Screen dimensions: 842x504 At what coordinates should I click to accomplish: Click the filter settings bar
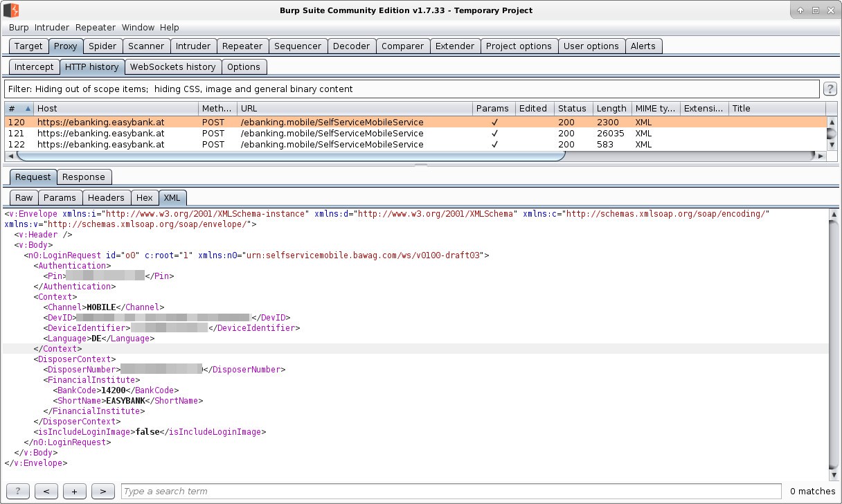pyautogui.click(x=411, y=89)
